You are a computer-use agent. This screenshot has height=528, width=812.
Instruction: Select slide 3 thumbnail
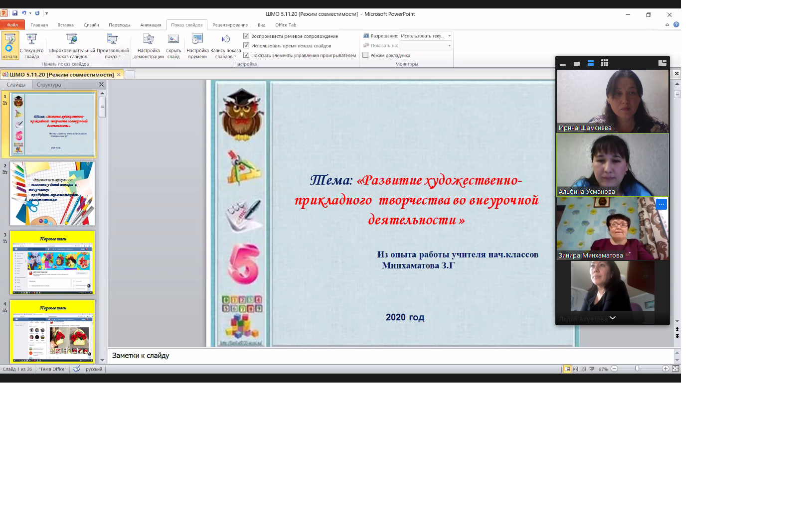pyautogui.click(x=52, y=263)
